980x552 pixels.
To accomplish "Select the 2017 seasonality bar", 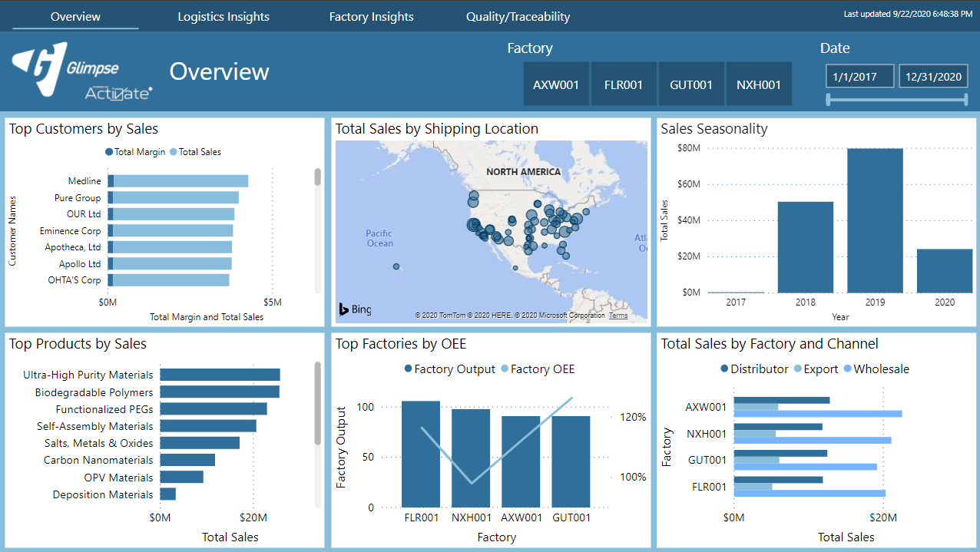I will click(x=736, y=293).
